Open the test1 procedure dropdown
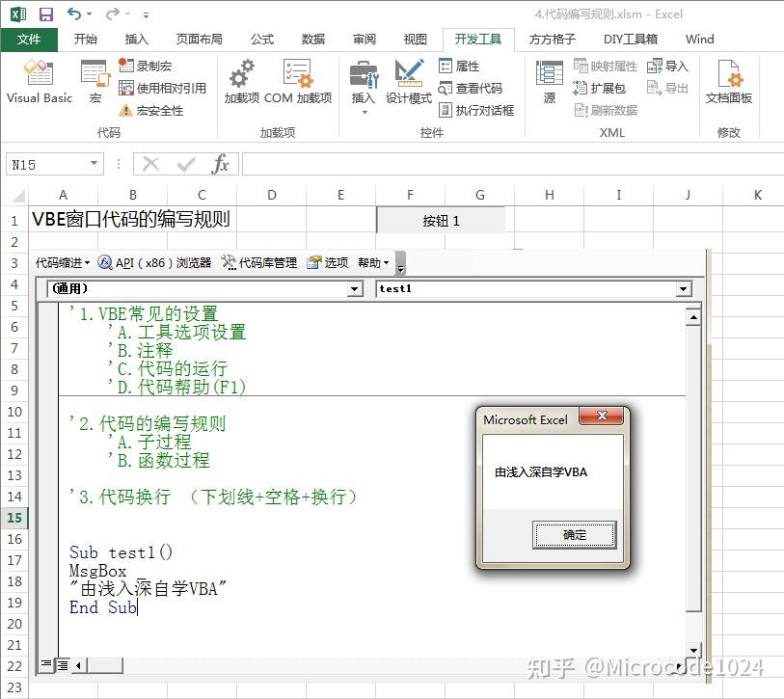Image resolution: width=784 pixels, height=699 pixels. click(x=684, y=288)
